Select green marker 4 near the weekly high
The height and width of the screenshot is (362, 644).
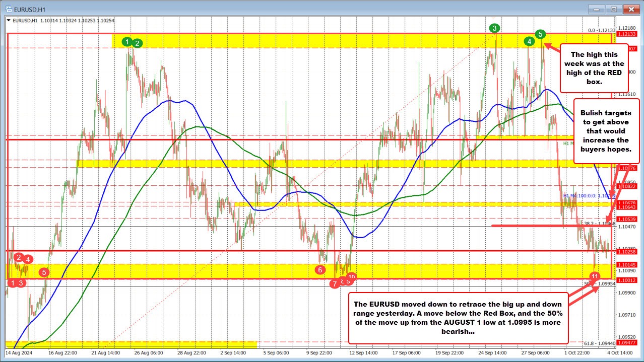(x=529, y=42)
